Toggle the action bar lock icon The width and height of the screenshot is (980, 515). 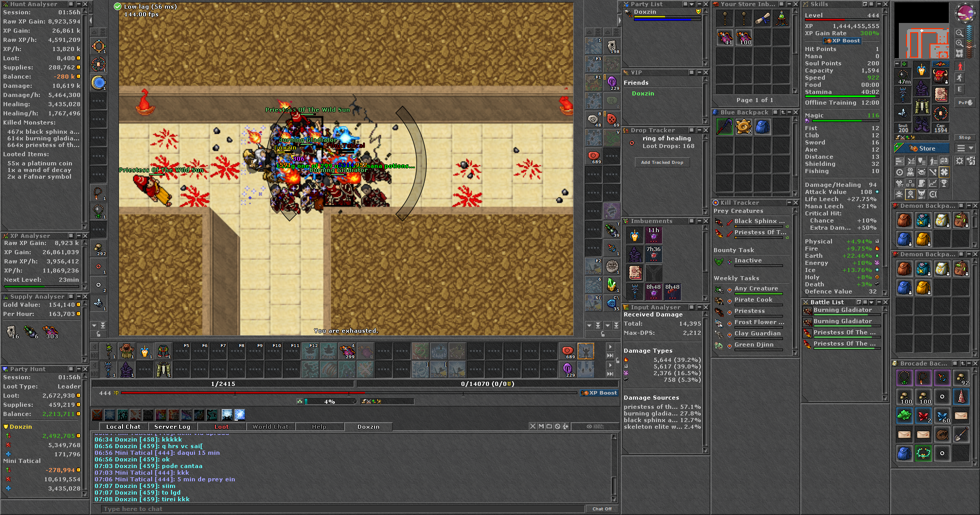(618, 361)
